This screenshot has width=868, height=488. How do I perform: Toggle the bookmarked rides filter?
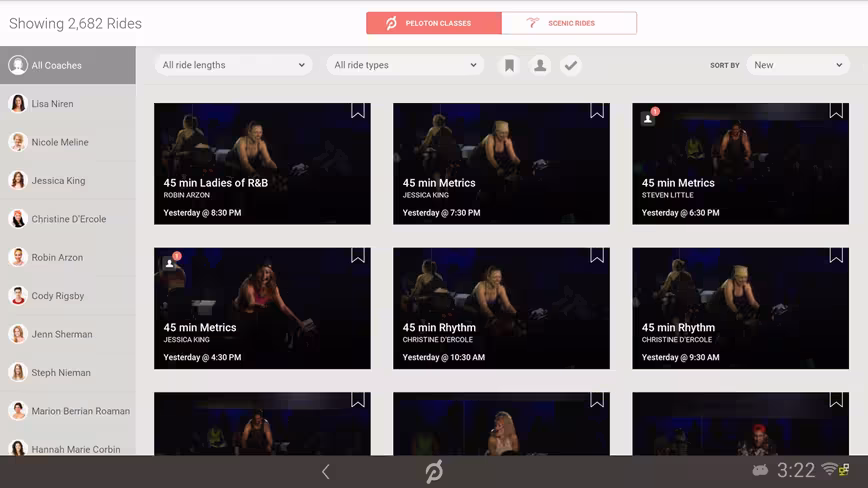509,66
